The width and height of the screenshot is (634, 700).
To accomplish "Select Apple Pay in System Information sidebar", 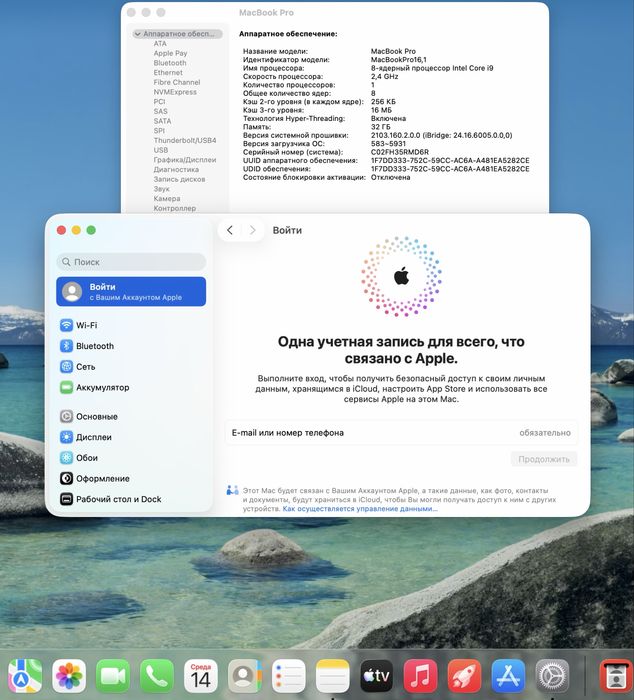I will [x=170, y=53].
